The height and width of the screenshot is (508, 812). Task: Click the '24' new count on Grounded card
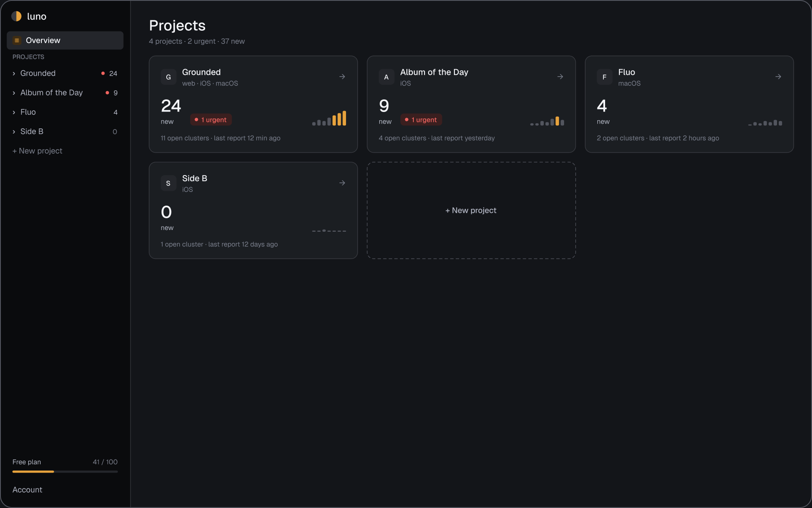[x=171, y=106]
